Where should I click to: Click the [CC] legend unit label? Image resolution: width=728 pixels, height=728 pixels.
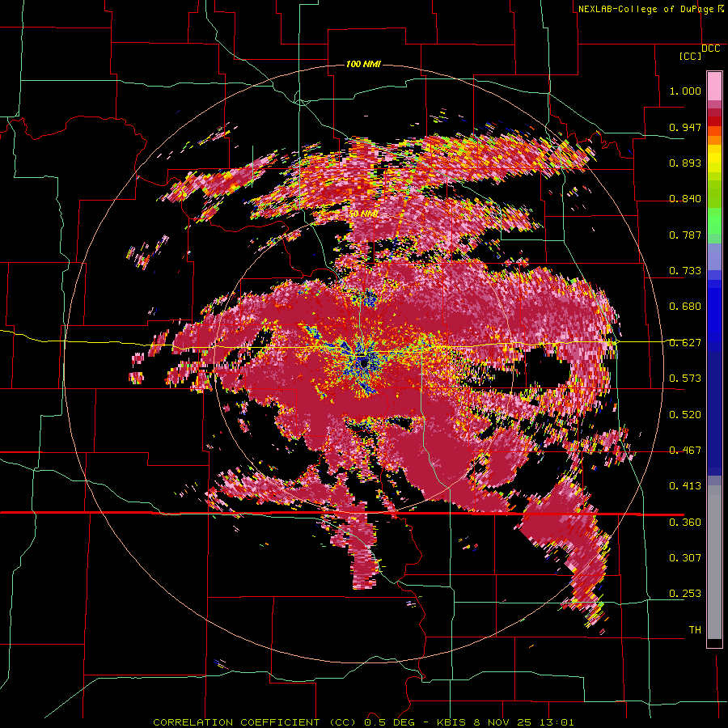click(690, 56)
